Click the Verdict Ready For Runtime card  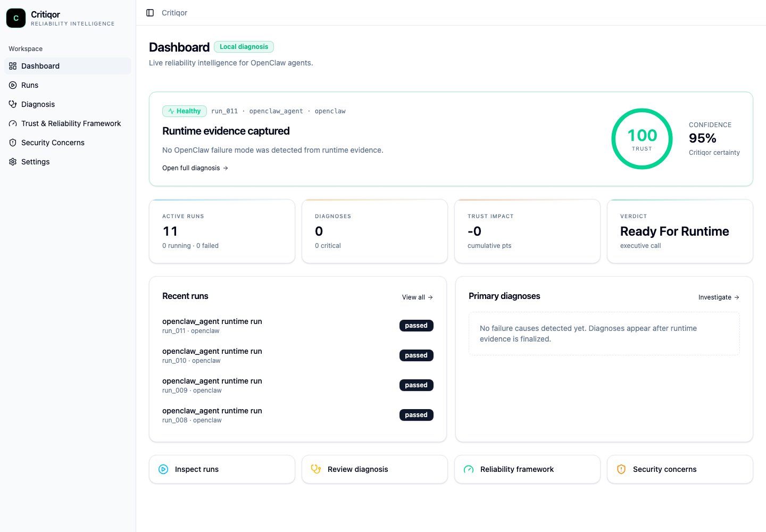(680, 231)
